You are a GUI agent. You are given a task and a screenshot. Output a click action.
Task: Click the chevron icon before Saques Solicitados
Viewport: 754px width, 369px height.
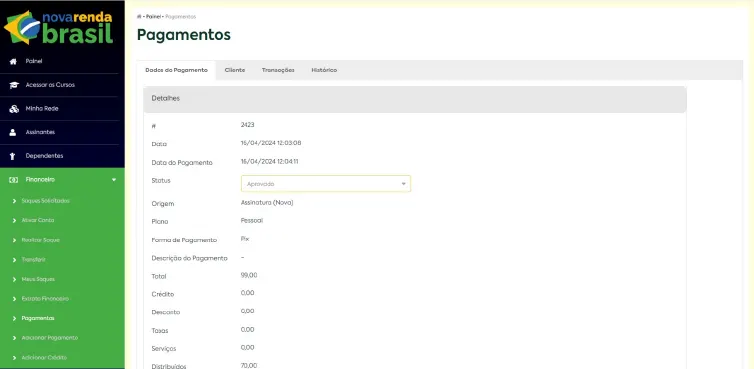tap(14, 201)
